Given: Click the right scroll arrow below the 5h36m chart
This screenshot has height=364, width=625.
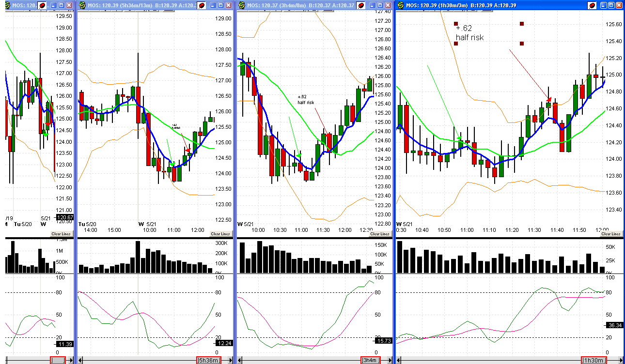Looking at the screenshot, I should tap(230, 360).
